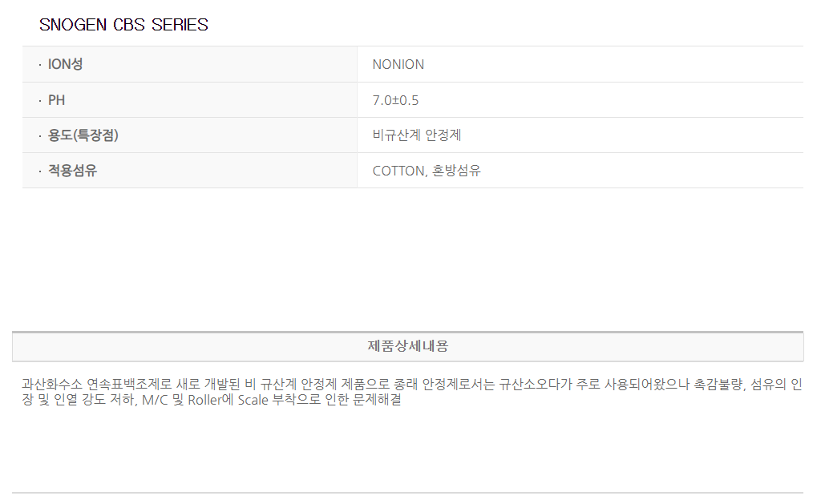Click the PH row label
Viewport: 813px width, 504px height.
[x=56, y=100]
